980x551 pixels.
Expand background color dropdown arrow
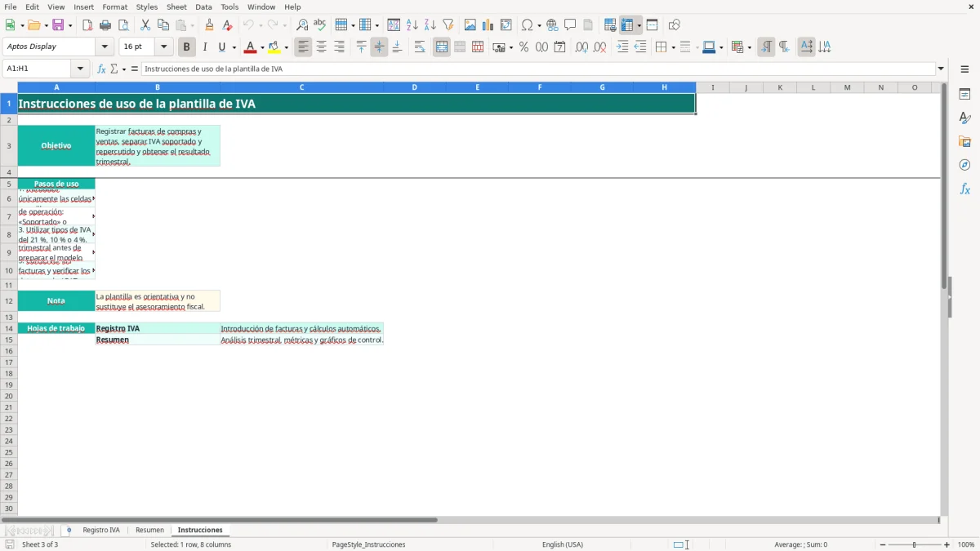click(x=287, y=47)
